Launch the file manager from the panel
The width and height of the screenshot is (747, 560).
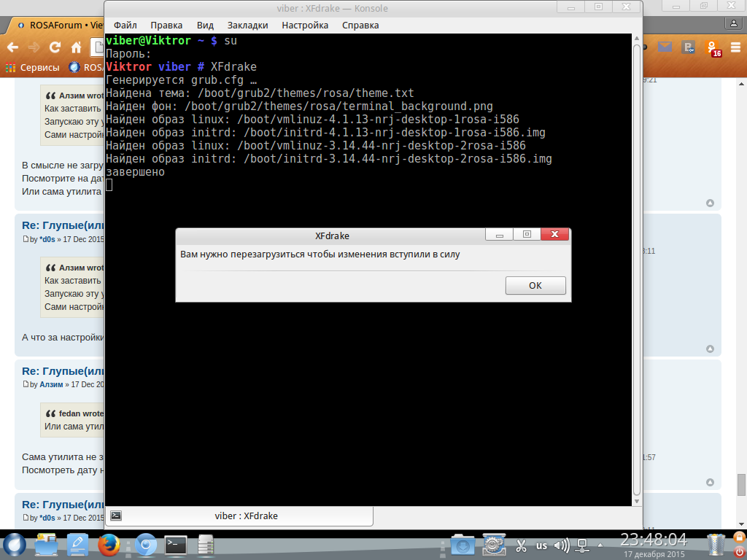pos(46,545)
